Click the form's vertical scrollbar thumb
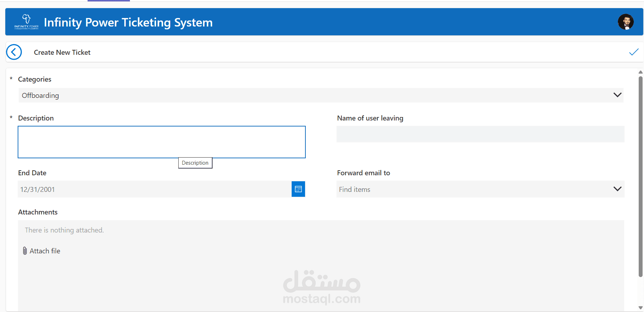This screenshot has width=644, height=312. coord(640,177)
